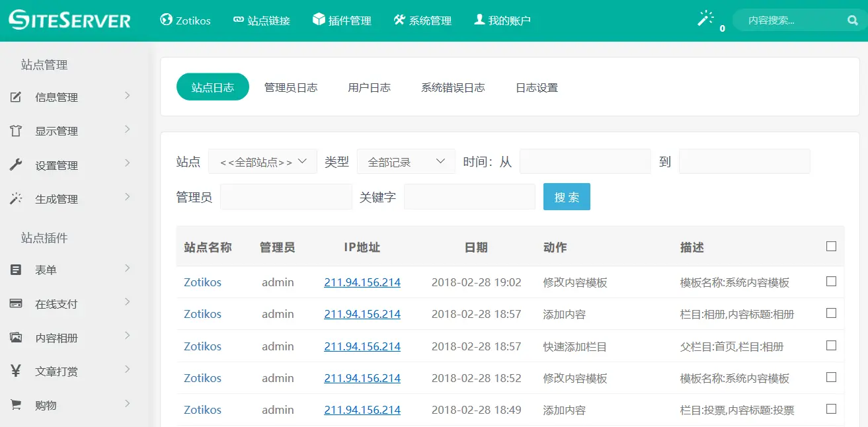Image resolution: width=868 pixels, height=427 pixels.
Task: Expand the 信息管理 chevron
Action: click(x=128, y=96)
